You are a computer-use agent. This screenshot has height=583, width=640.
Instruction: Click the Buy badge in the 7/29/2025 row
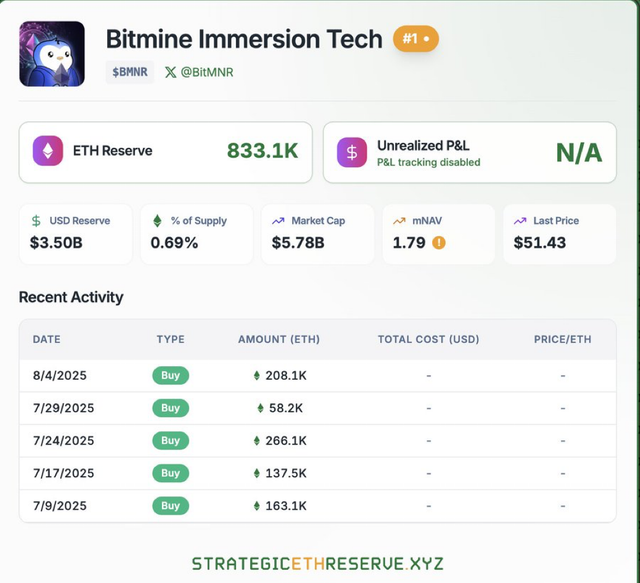click(x=171, y=408)
